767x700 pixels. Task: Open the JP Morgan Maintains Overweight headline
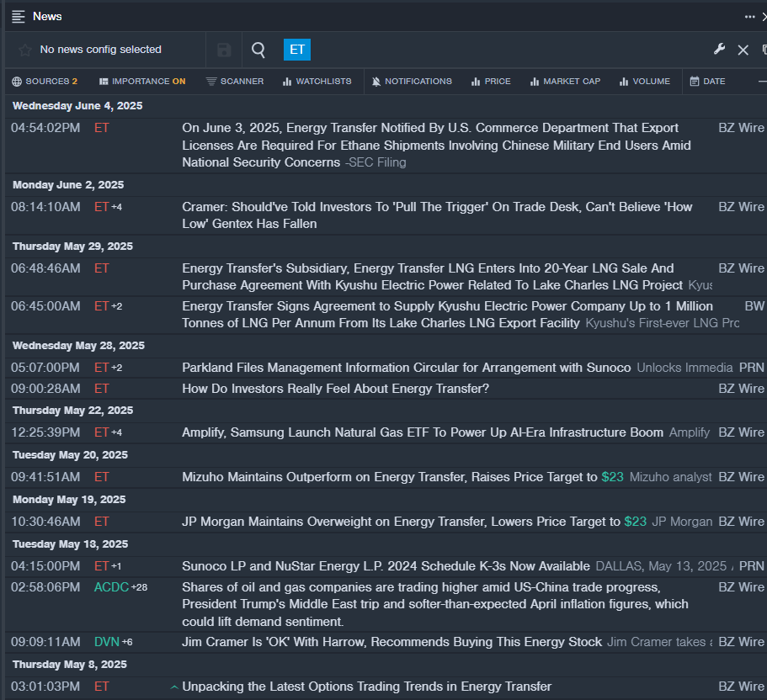[414, 522]
